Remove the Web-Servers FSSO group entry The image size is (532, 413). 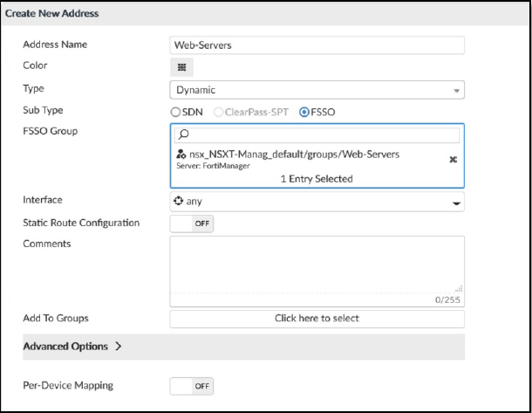(453, 161)
